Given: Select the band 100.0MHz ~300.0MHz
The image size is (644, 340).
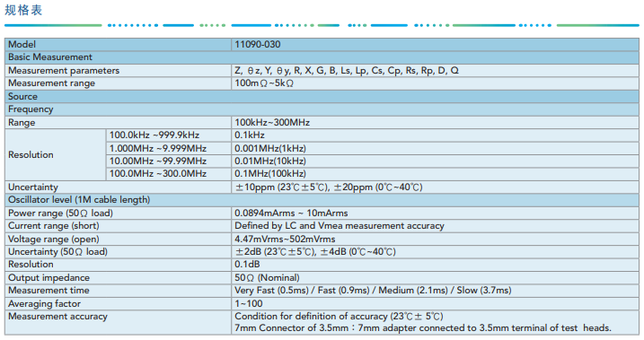Looking at the screenshot, I should pos(158,174).
